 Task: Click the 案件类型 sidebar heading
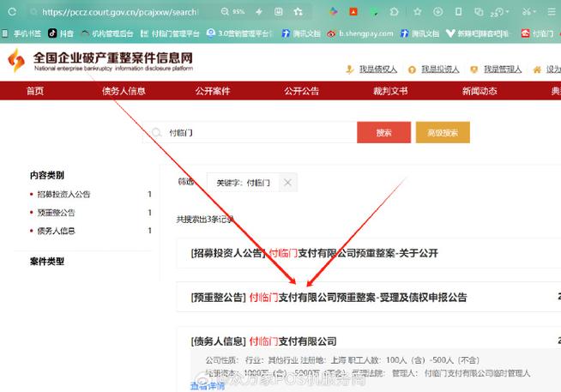pos(47,262)
